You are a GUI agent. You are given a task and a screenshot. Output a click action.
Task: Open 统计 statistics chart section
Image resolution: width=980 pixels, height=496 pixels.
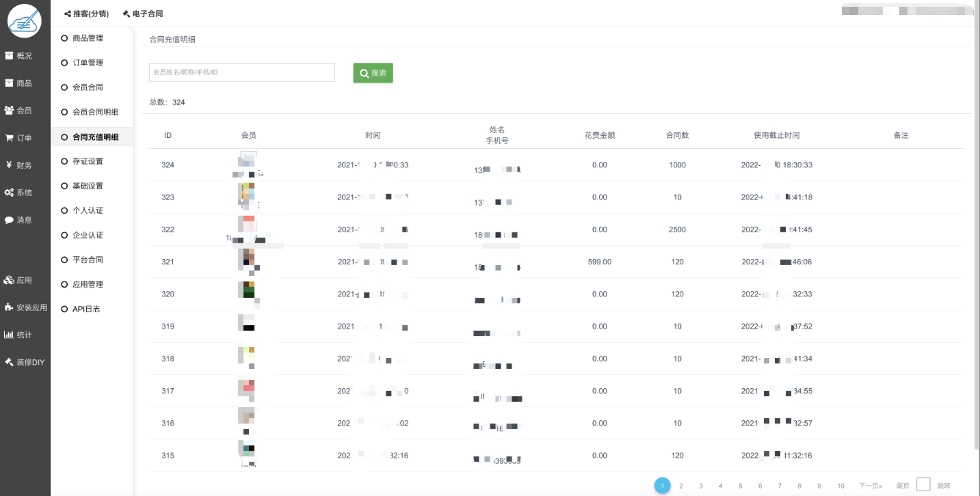pyautogui.click(x=19, y=335)
